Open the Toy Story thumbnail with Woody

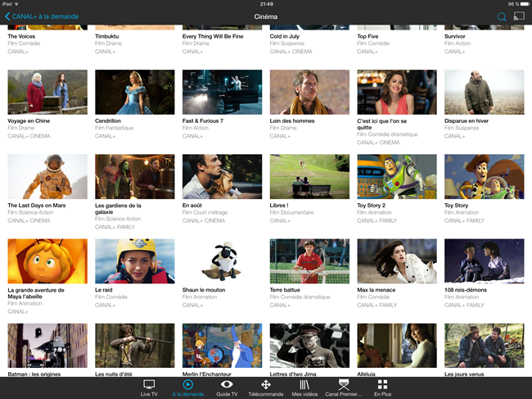(x=485, y=177)
